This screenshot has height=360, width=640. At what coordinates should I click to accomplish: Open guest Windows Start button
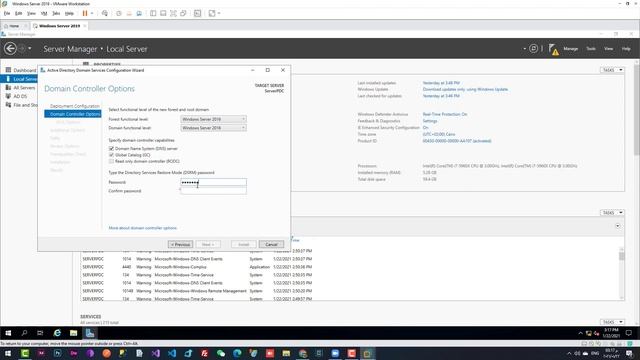pyautogui.click(x=8, y=333)
